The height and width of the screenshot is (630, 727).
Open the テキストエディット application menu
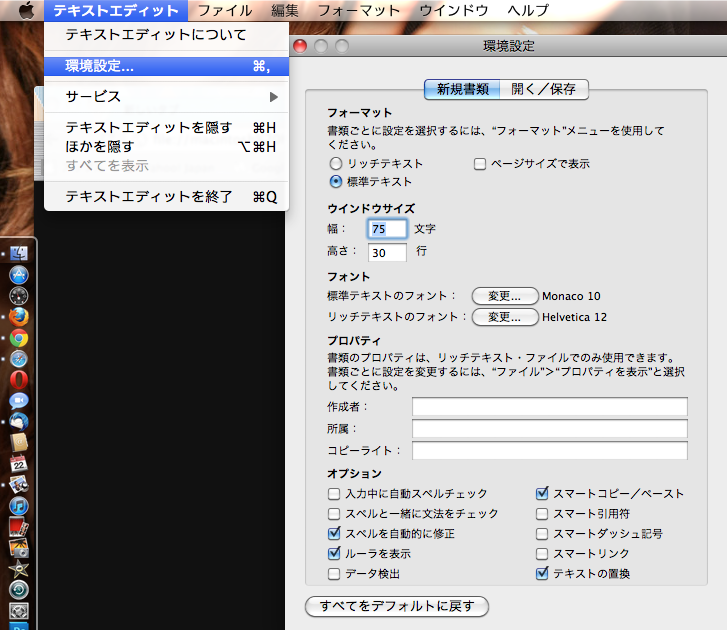click(116, 10)
